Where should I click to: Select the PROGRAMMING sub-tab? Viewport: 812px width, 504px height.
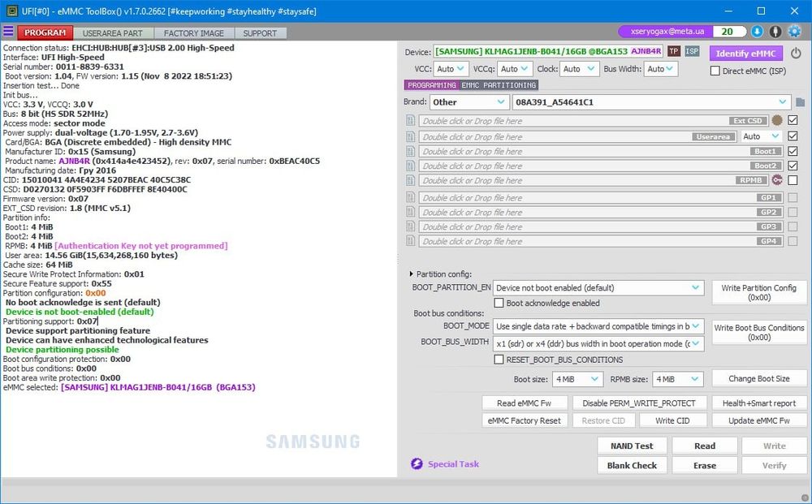432,85
